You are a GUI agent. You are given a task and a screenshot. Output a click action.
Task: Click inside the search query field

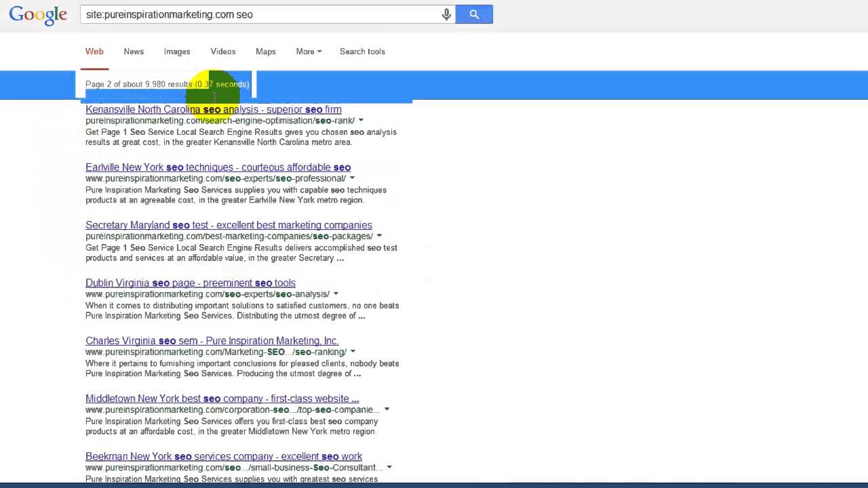261,14
